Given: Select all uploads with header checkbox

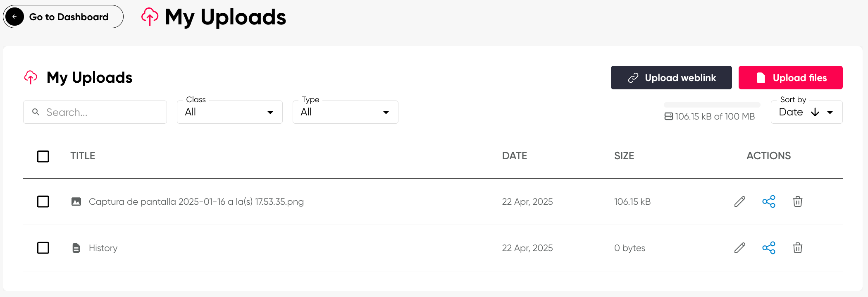Looking at the screenshot, I should click(x=43, y=156).
